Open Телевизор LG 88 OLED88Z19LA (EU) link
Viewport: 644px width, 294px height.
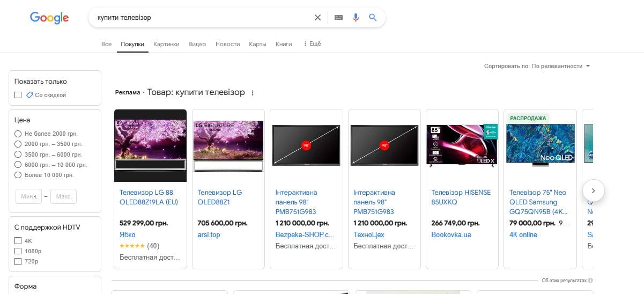[149, 197]
